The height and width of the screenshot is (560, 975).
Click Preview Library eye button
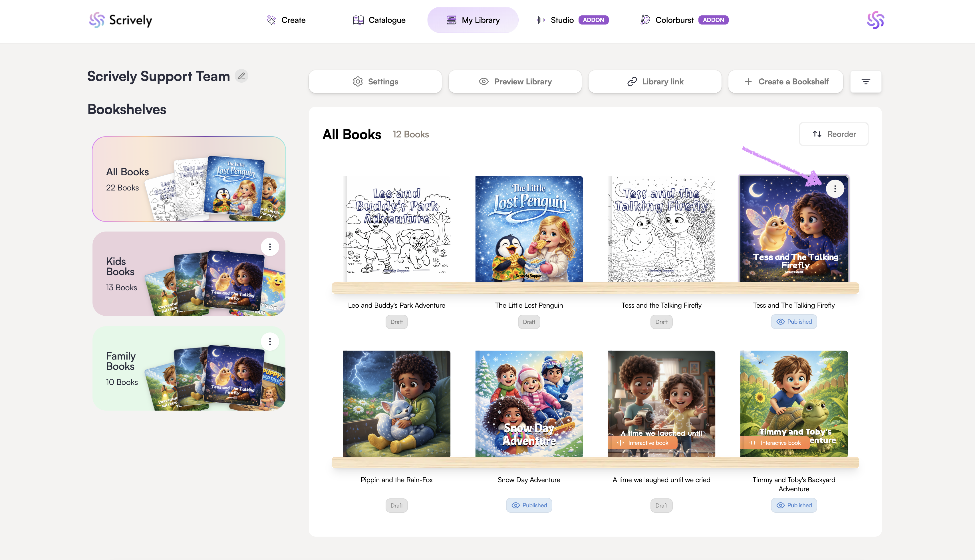click(x=515, y=82)
